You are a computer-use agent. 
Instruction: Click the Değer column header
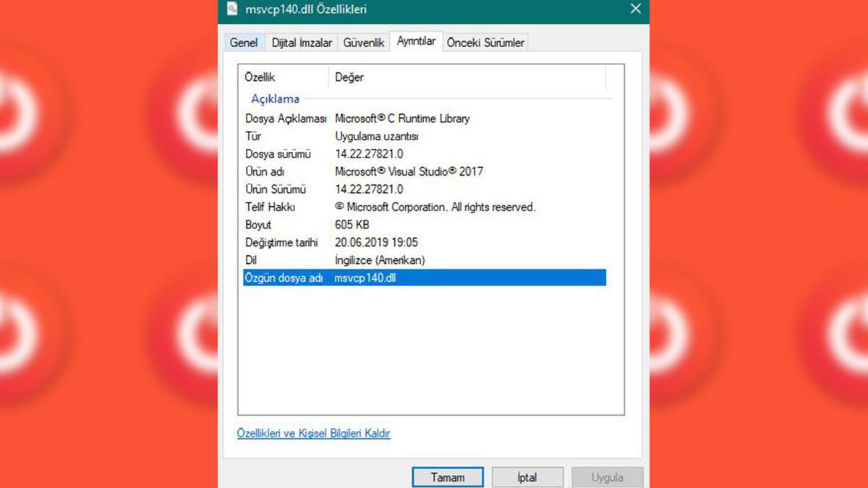point(350,77)
